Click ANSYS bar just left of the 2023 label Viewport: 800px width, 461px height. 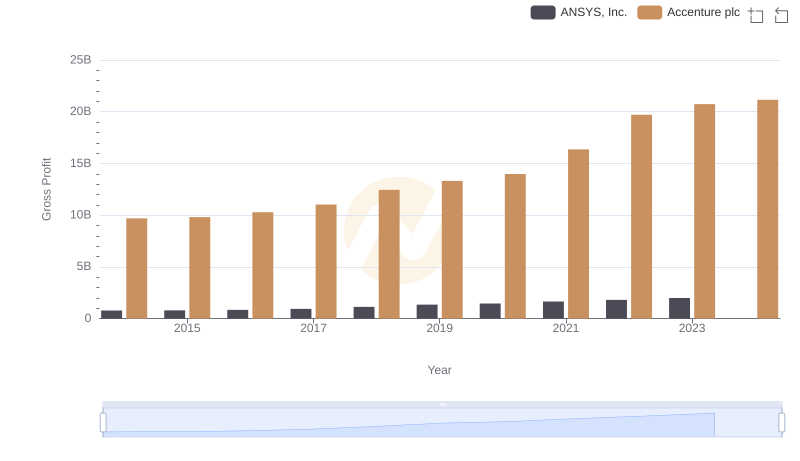679,309
